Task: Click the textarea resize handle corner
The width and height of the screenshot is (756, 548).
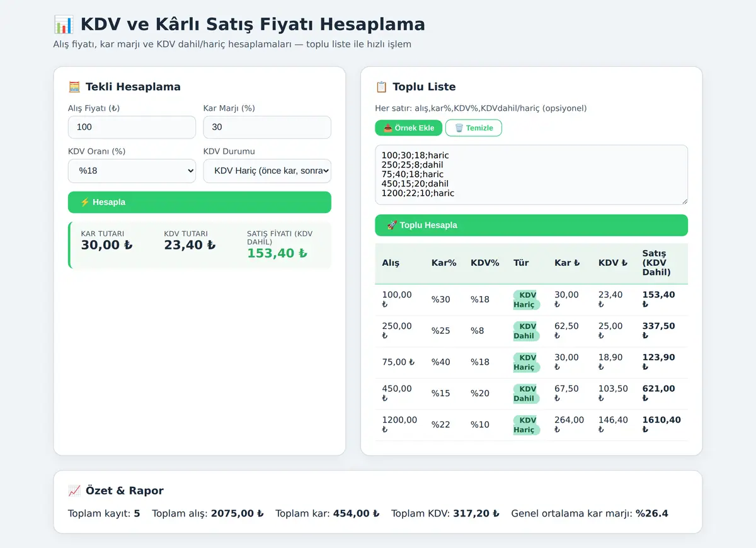Action: (x=684, y=200)
